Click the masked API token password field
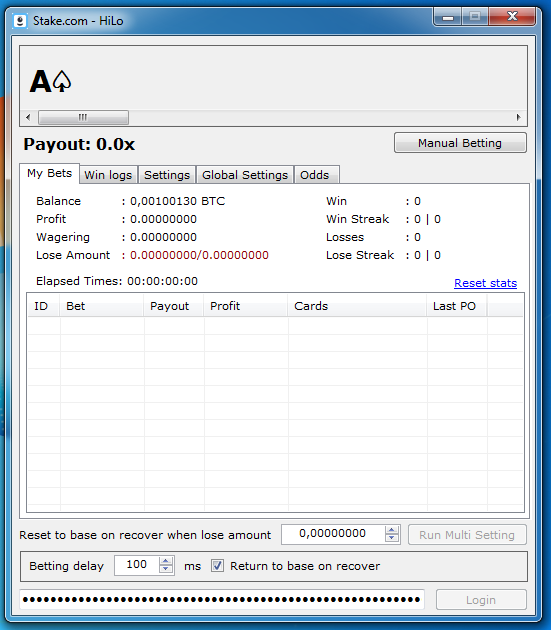 coord(222,599)
